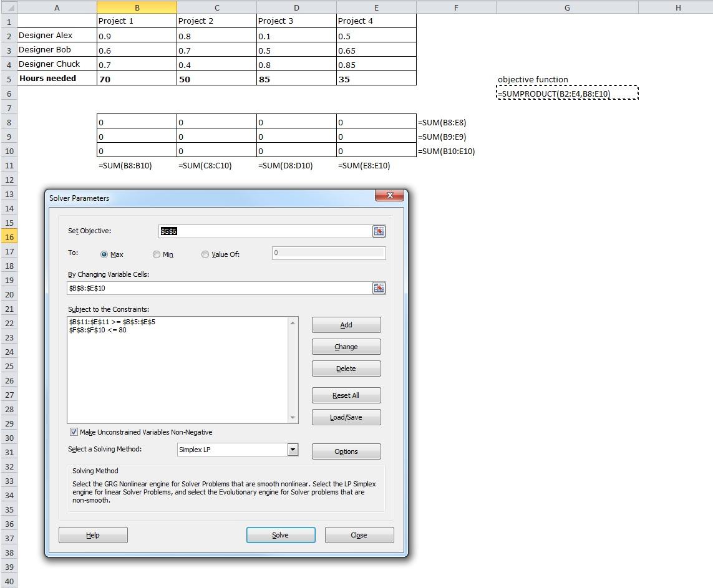
Task: Click the By Changing Variable Cells field
Action: coord(220,288)
